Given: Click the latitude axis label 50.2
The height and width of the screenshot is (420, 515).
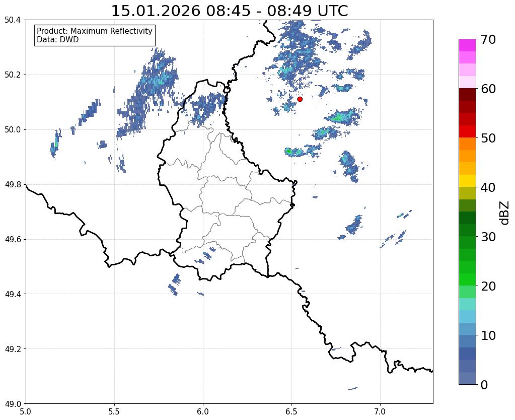Looking at the screenshot, I should tap(13, 75).
